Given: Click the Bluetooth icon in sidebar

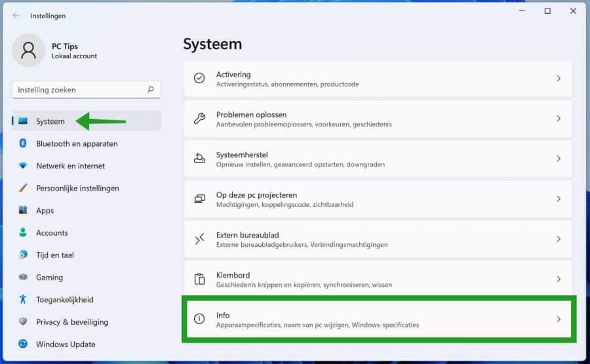Looking at the screenshot, I should [x=23, y=143].
